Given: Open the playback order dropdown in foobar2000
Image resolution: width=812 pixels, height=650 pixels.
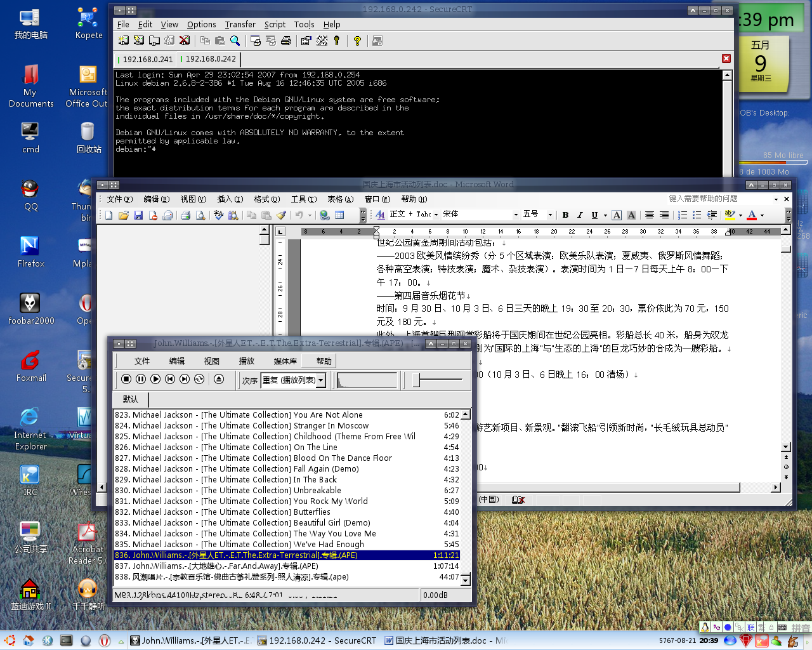Looking at the screenshot, I should click(321, 380).
